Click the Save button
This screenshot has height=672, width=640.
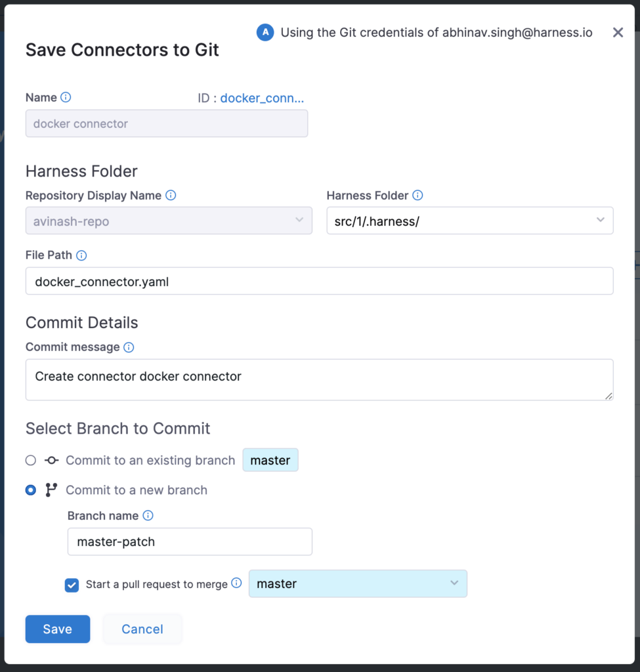click(x=58, y=629)
